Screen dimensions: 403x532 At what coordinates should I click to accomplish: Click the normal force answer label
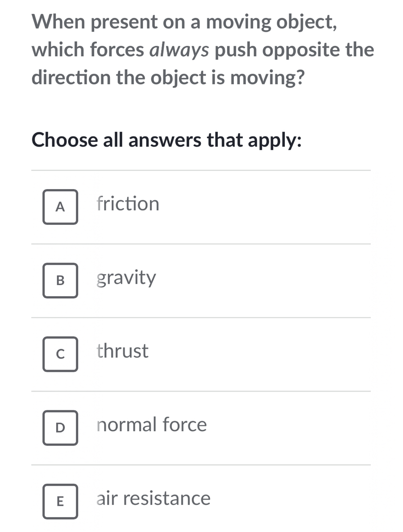pyautogui.click(x=152, y=425)
